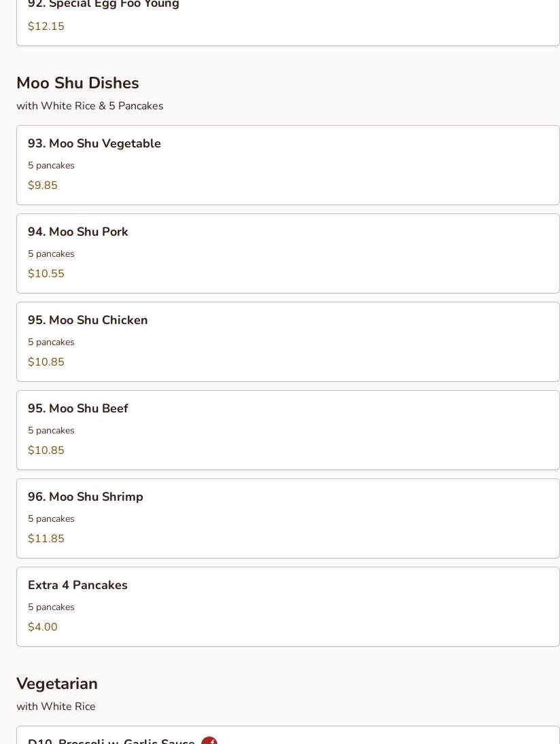
Task: Click the $9.85 price on Moo Shu Vegetable
Action: pos(43,185)
